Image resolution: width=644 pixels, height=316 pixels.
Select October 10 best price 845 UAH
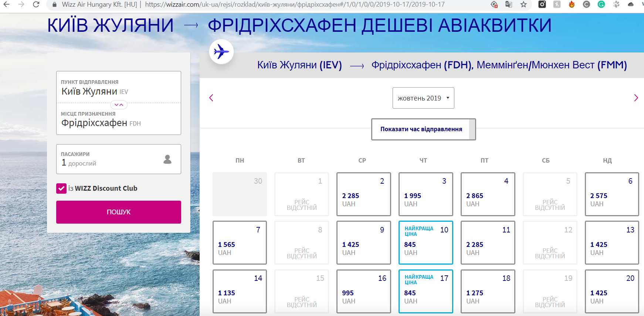[426, 243]
